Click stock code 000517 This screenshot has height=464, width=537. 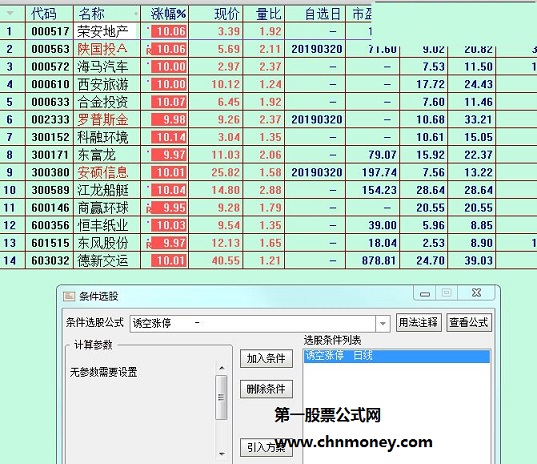point(50,32)
